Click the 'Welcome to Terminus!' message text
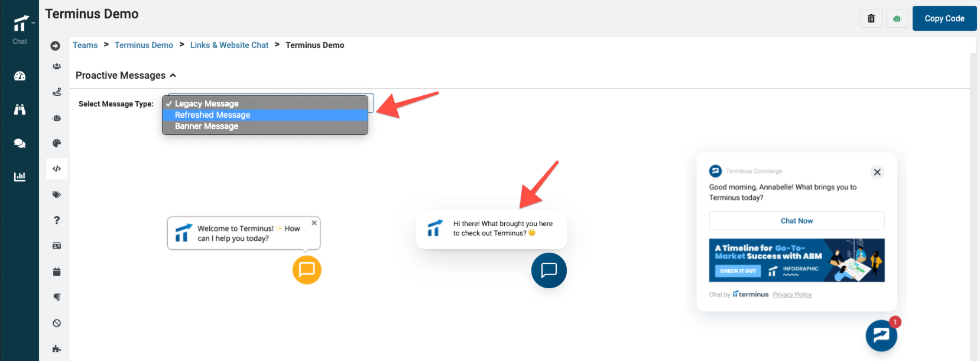 click(248, 233)
